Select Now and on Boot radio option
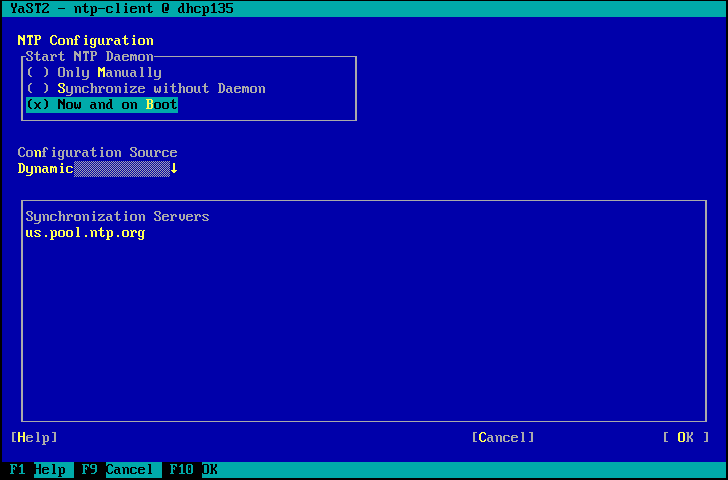Viewport: 728px width, 480px height. pyautogui.click(x=102, y=105)
